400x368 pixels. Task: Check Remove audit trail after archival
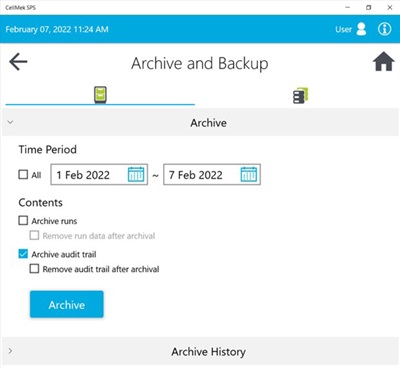(34, 269)
